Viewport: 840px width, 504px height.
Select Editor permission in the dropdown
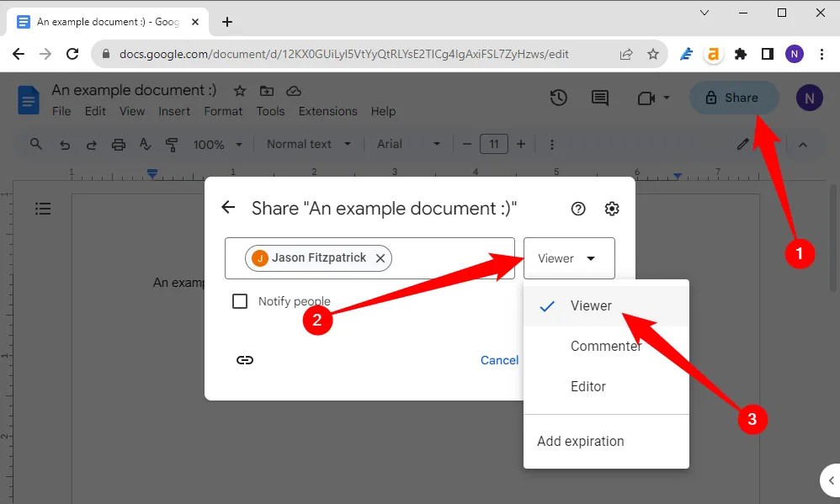point(587,386)
